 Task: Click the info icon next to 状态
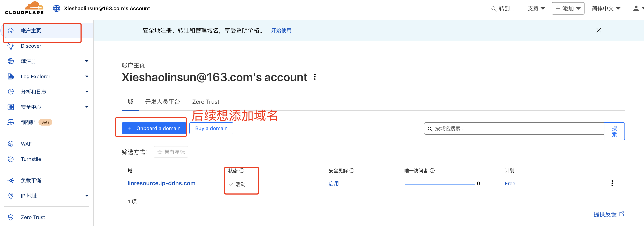click(242, 170)
